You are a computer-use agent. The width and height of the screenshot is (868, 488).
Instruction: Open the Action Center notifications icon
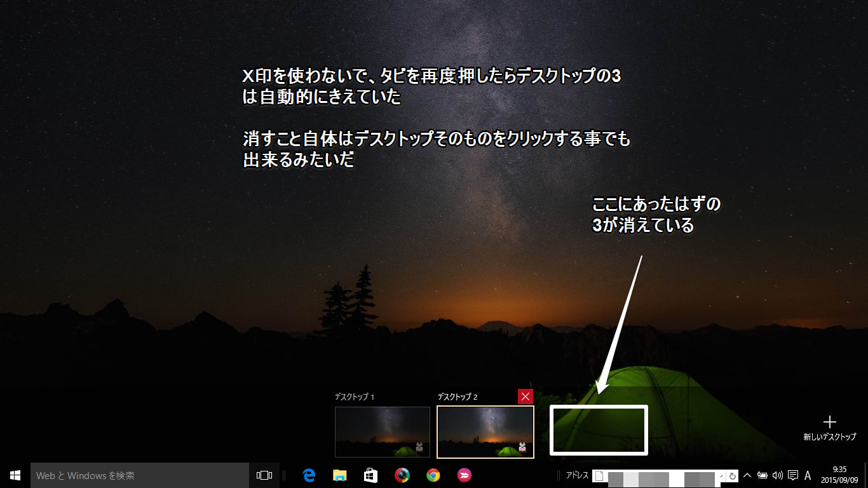792,475
